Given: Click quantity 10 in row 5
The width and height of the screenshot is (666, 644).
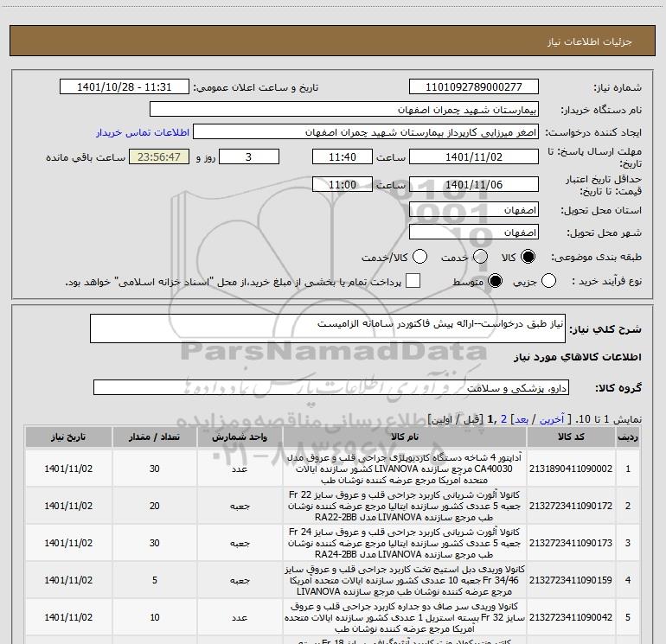Looking at the screenshot, I should (x=155, y=617).
